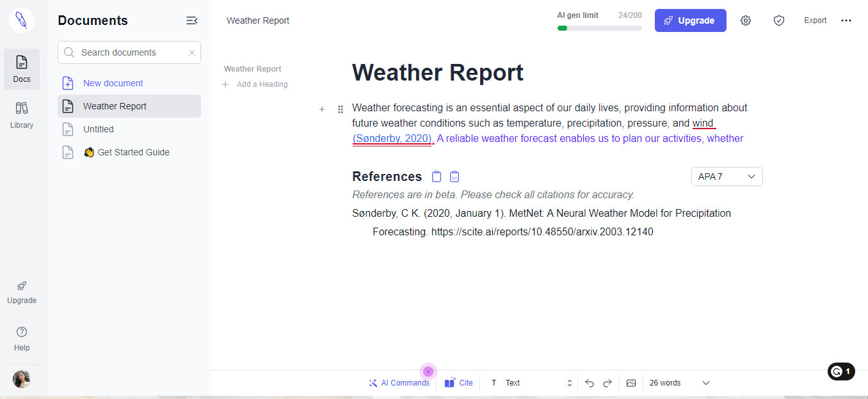
Task: Redo the last action
Action: (607, 383)
